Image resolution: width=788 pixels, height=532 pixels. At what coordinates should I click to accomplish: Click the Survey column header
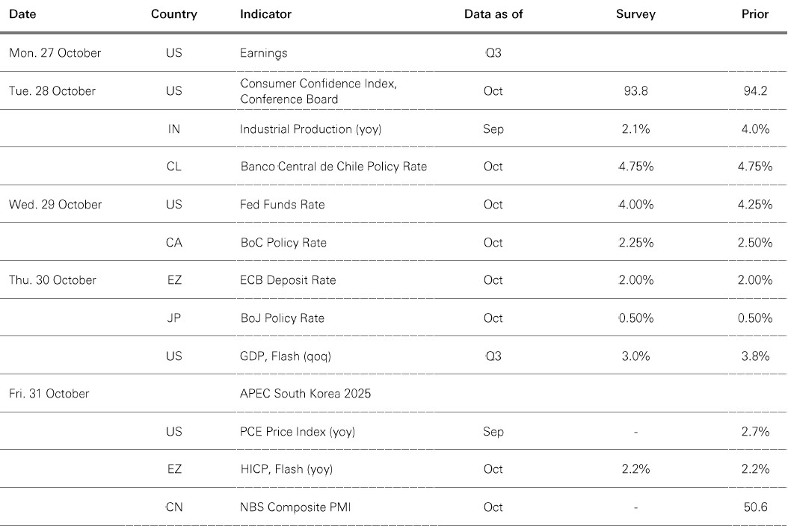tap(635, 14)
